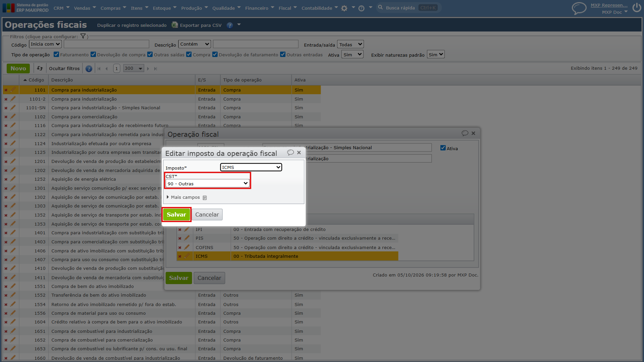This screenshot has width=644, height=362.
Task: Open the Entrada/saída Todas dropdown
Action: pos(351,45)
